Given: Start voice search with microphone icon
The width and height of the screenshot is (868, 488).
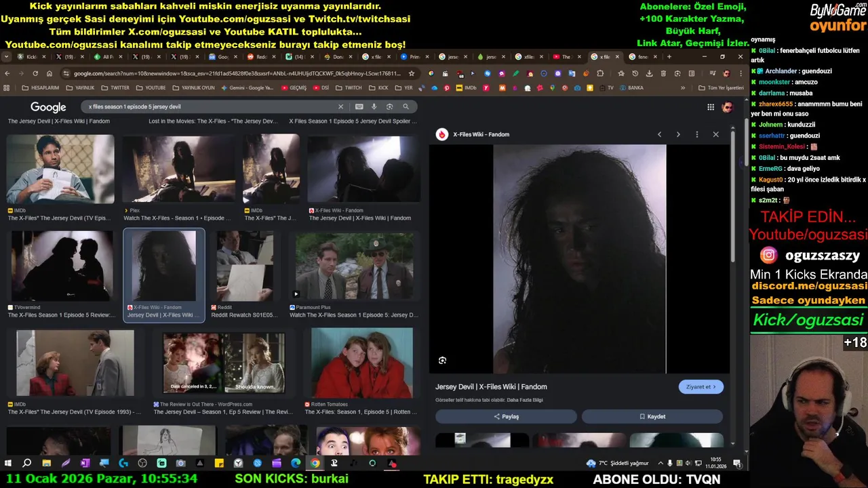Looking at the screenshot, I should coord(374,106).
